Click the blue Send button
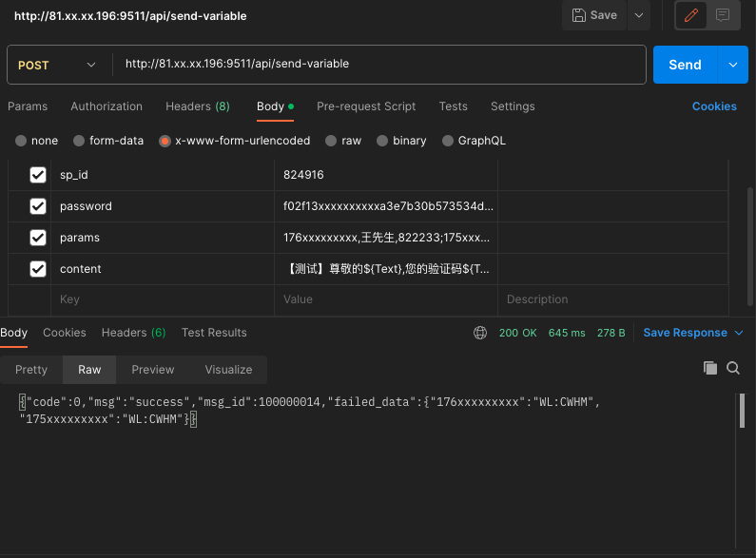Image resolution: width=756 pixels, height=558 pixels. [x=685, y=65]
